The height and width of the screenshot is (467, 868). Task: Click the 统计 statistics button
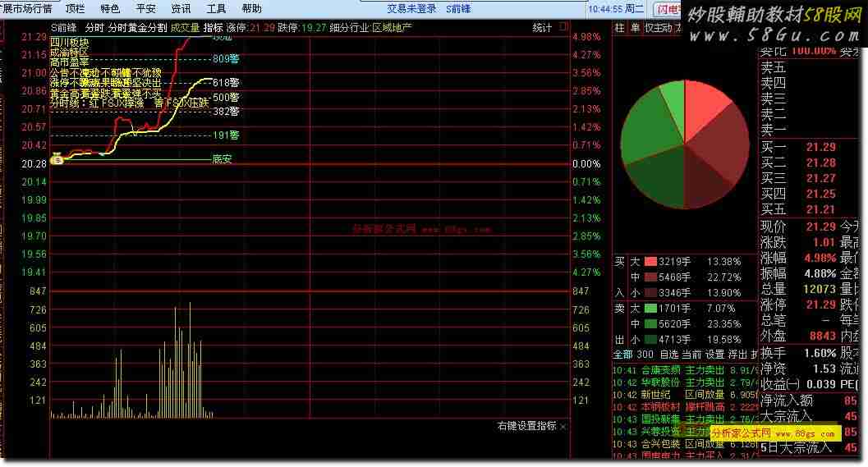pyautogui.click(x=542, y=28)
